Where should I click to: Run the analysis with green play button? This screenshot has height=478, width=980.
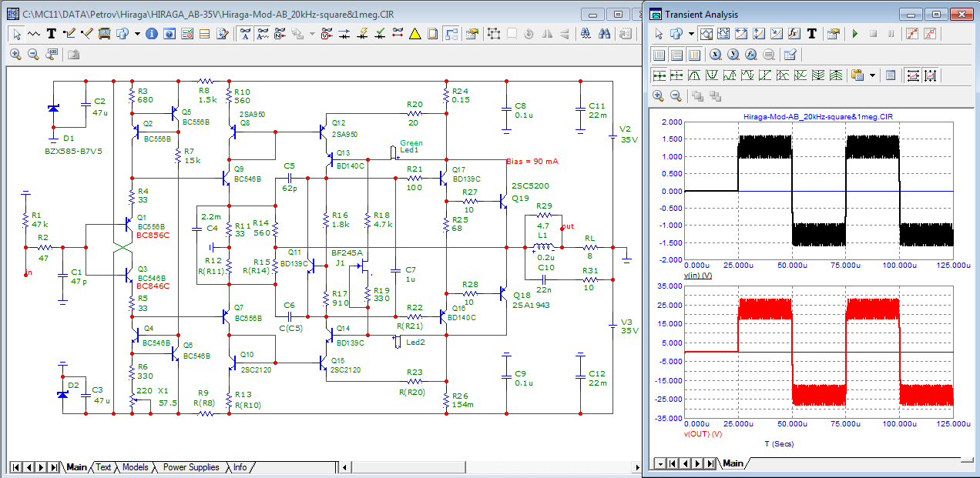855,34
